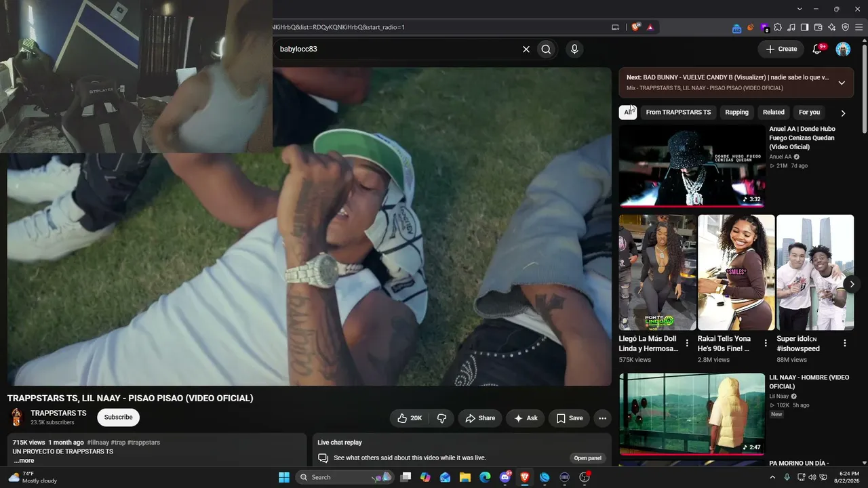
Task: Open options for Super idol short
Action: pos(845,343)
